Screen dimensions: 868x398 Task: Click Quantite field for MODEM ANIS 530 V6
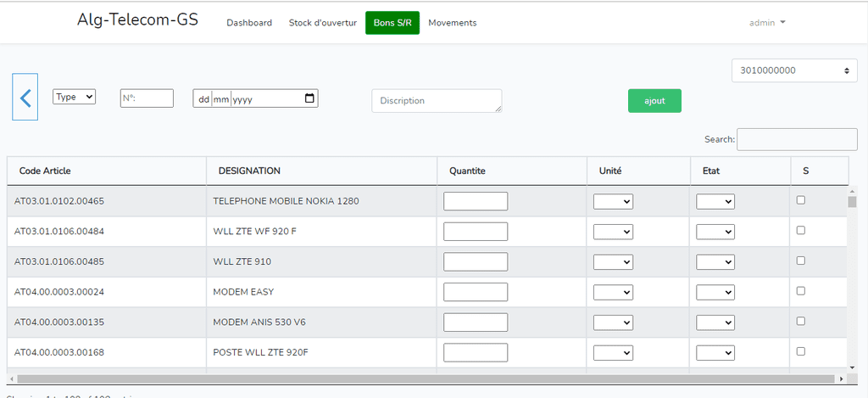pos(476,322)
